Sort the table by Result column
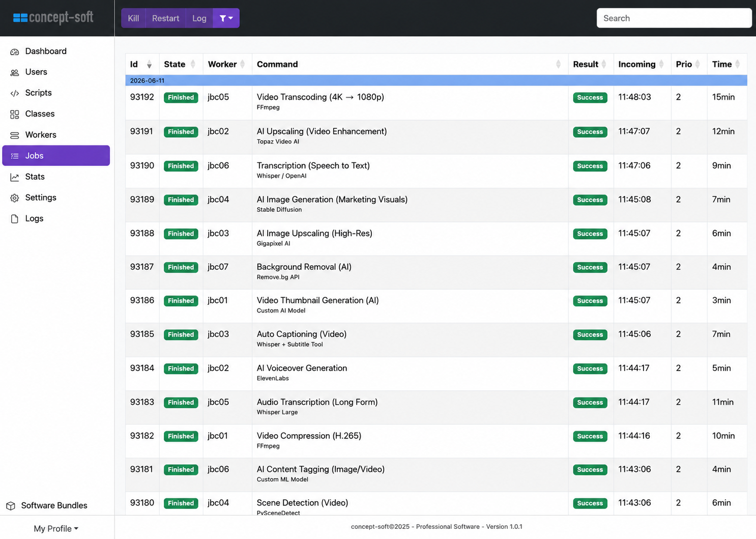This screenshot has width=756, height=539. (591, 64)
